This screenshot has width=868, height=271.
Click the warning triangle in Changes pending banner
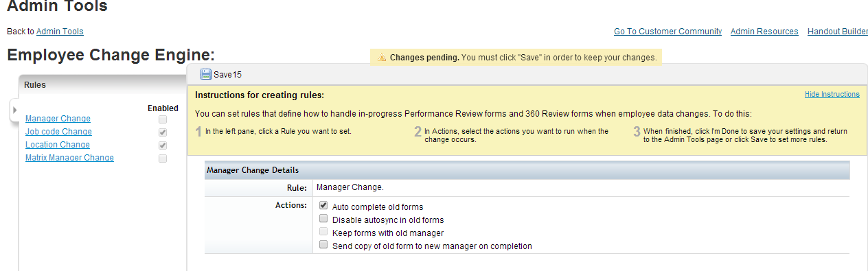pyautogui.click(x=382, y=58)
